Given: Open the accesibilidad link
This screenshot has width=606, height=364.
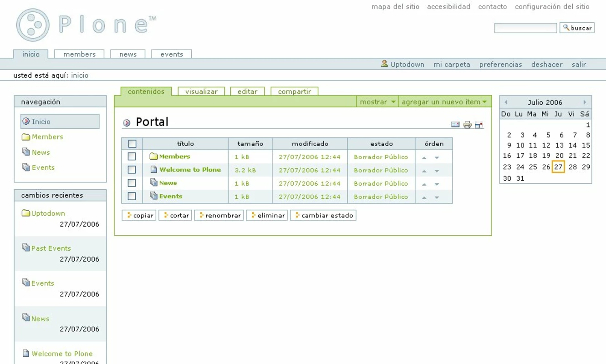Looking at the screenshot, I should [x=448, y=7].
